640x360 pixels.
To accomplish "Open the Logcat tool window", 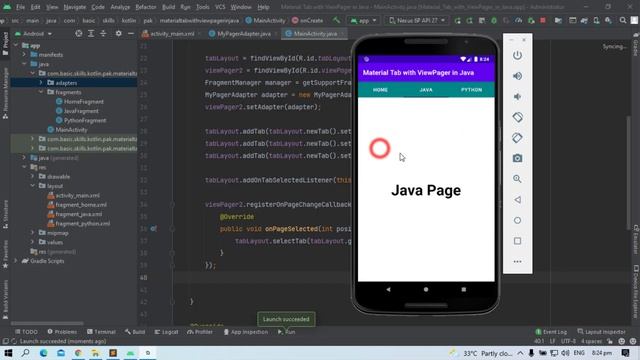I will (166, 332).
